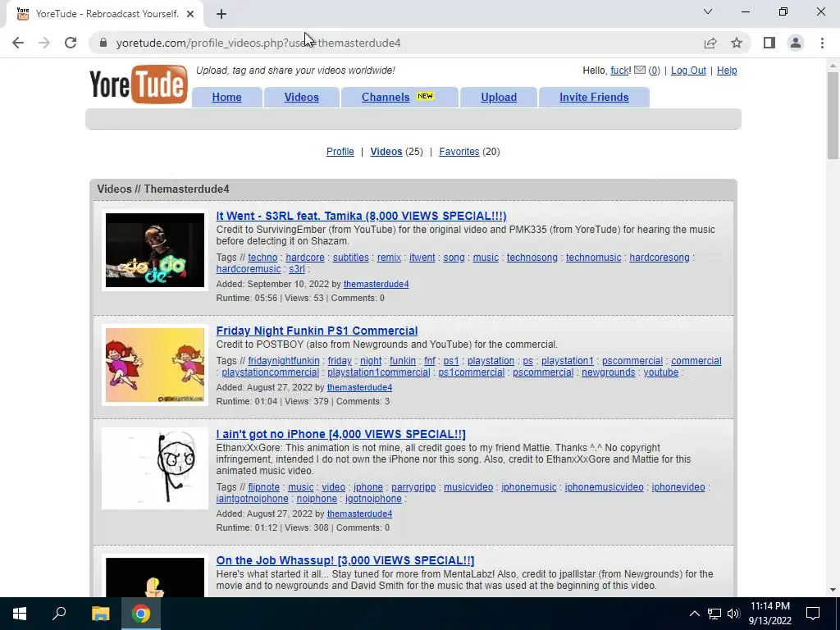Go to the Videos navigation tab

(x=302, y=97)
